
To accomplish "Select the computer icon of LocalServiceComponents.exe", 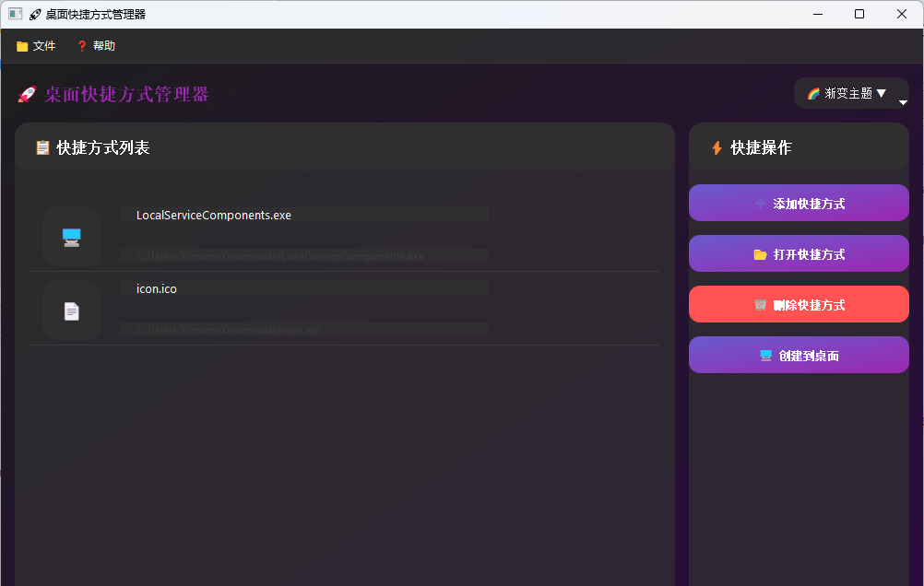I will [72, 237].
